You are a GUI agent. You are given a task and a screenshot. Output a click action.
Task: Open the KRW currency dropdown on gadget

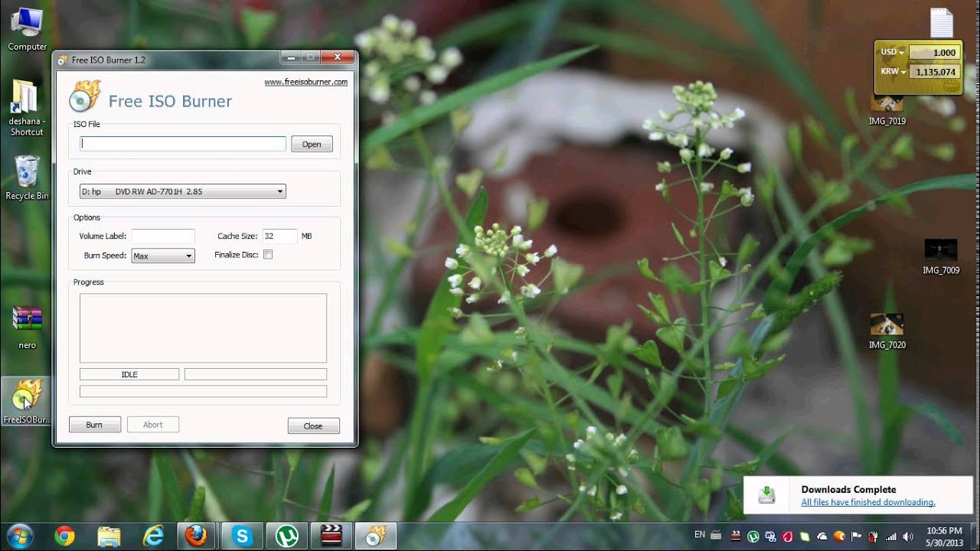(x=893, y=72)
